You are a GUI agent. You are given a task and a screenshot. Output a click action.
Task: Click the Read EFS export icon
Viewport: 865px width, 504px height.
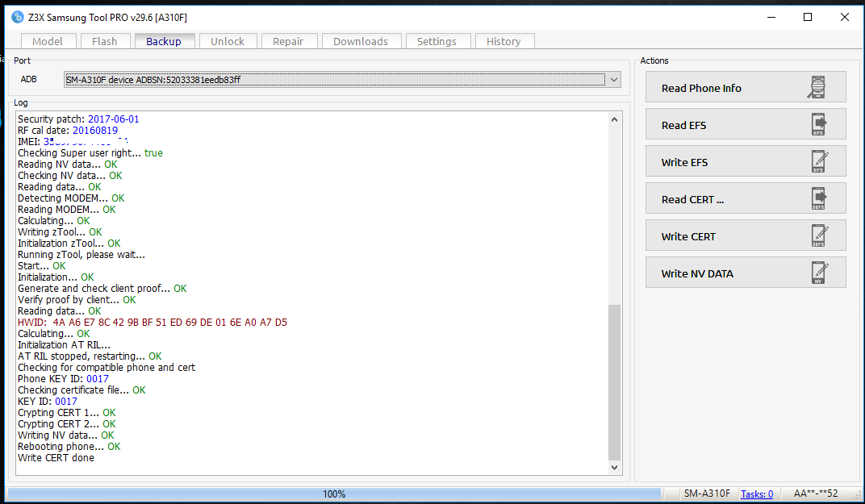pos(819,125)
